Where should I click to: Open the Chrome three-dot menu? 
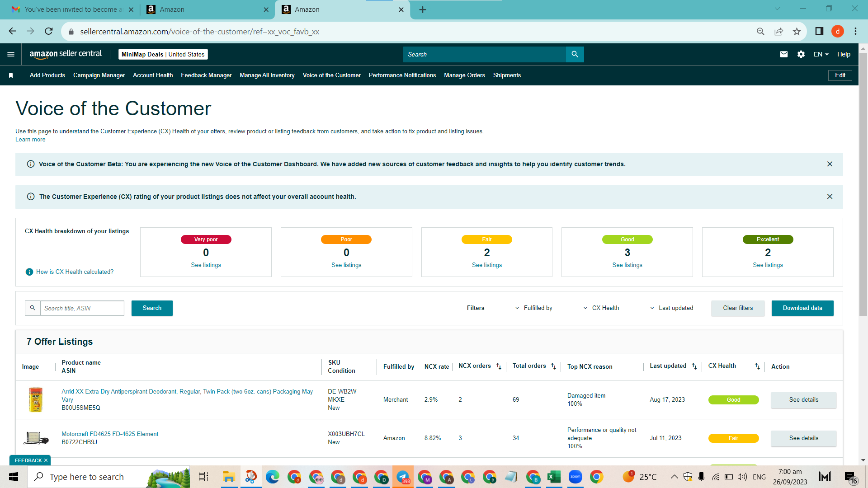click(x=855, y=31)
